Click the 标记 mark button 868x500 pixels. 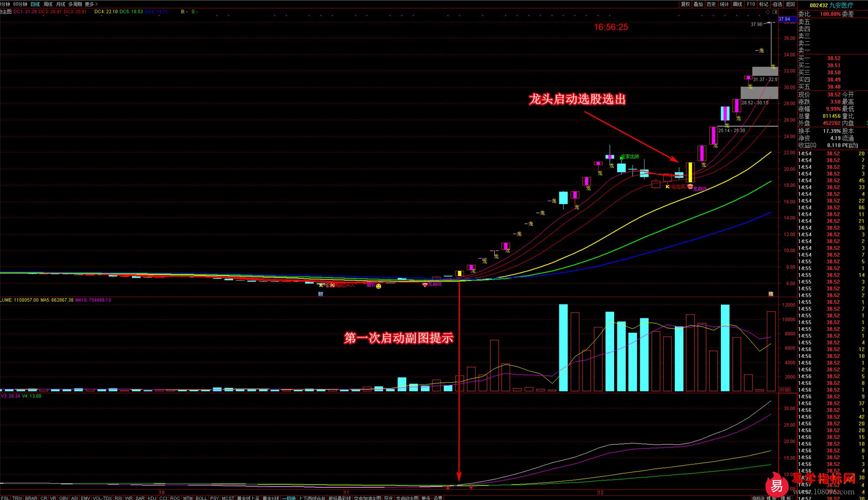pyautogui.click(x=764, y=4)
